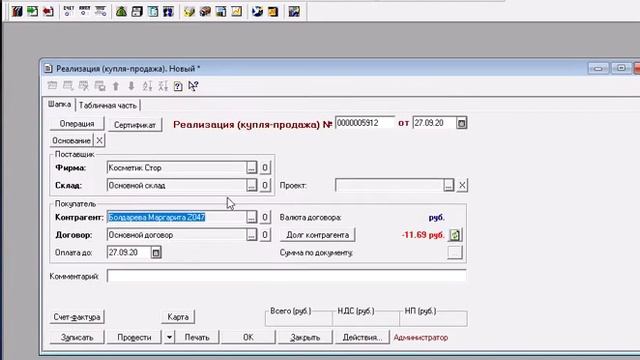Open the calendar next to document date

[461, 123]
